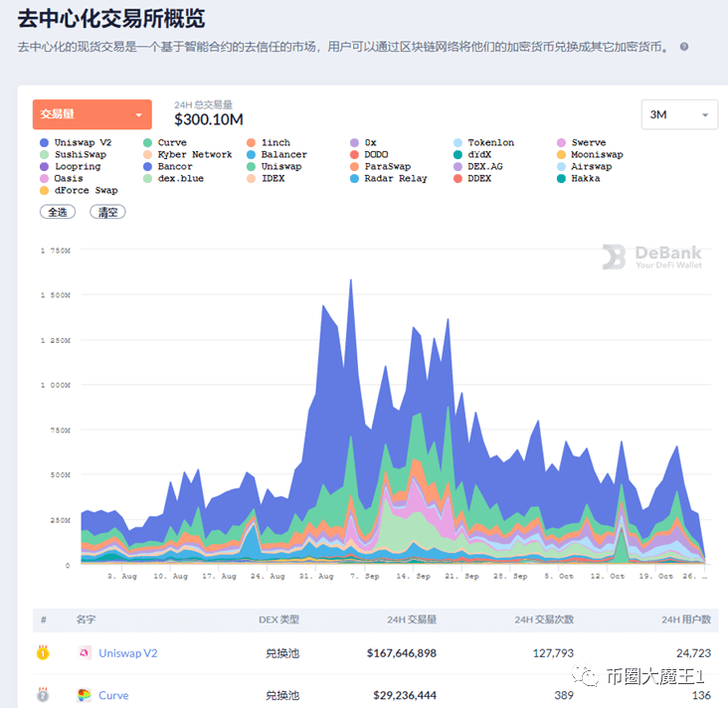Click the 清空 clear button
The image size is (728, 708).
click(107, 212)
